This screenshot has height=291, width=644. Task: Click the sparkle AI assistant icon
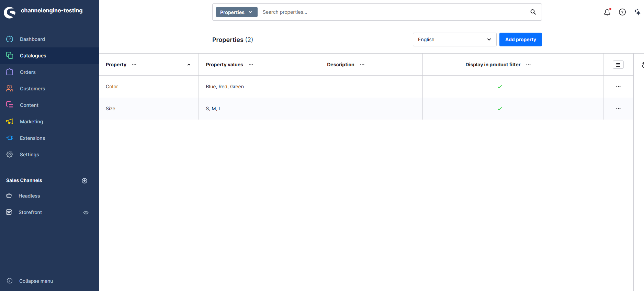637,12
